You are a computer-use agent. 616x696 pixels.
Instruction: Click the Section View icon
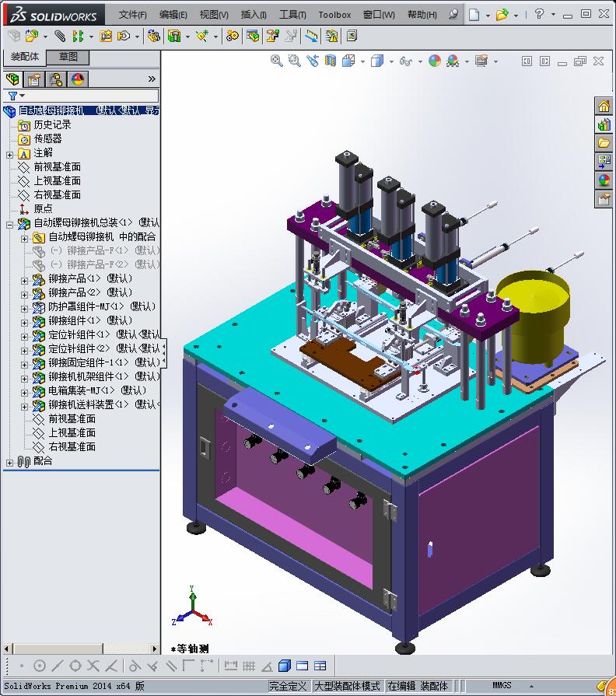(331, 61)
